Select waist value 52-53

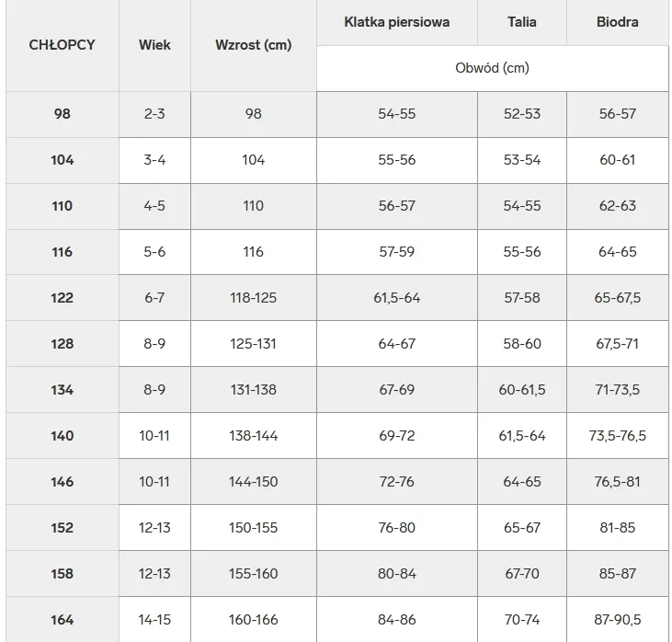coord(521,114)
